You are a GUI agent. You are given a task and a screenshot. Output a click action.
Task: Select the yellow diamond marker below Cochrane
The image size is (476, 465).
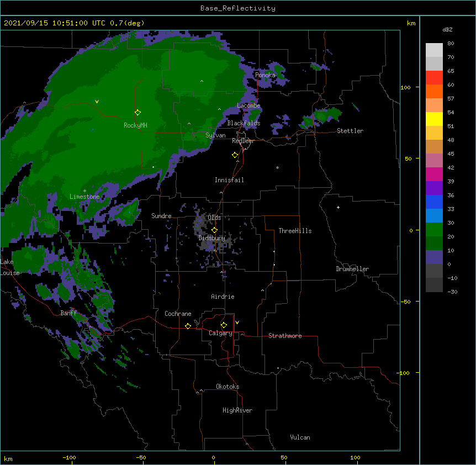point(188,326)
